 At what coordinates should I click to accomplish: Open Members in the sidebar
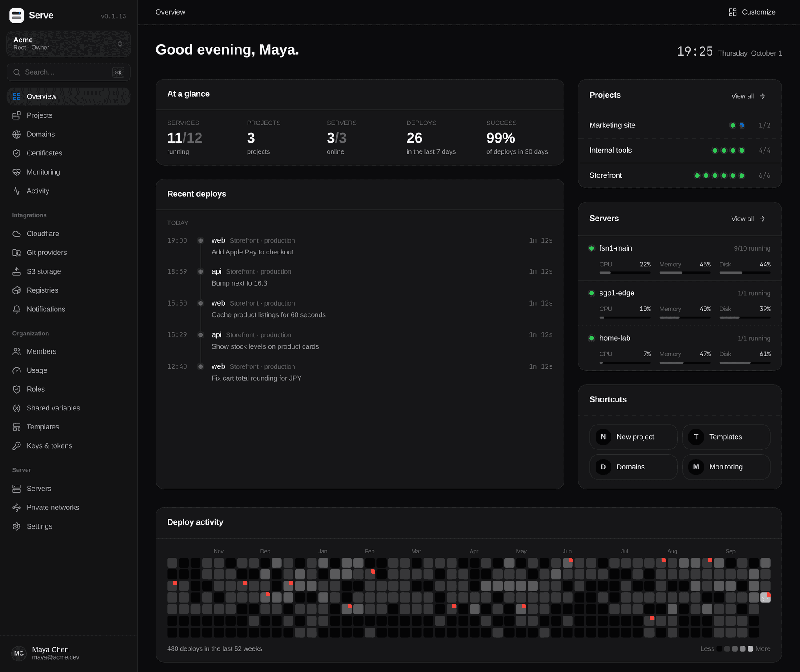click(x=68, y=351)
